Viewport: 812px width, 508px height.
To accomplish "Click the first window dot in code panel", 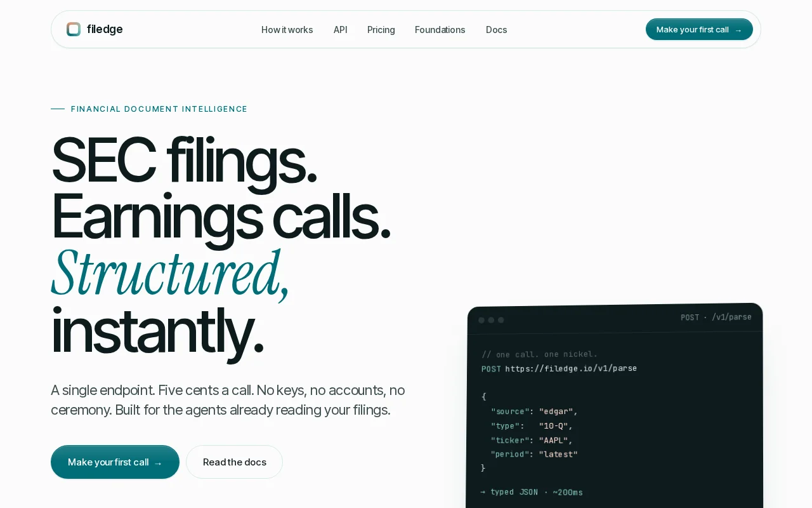I will click(x=481, y=320).
